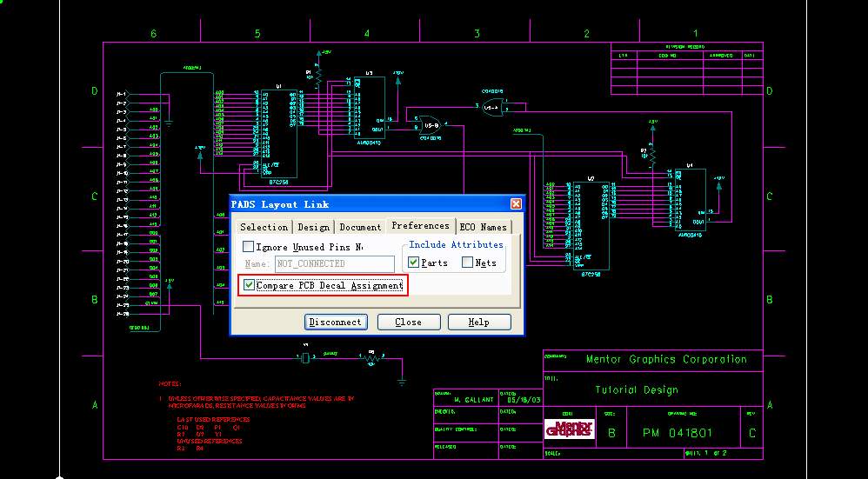Click the Disconnect button
The width and height of the screenshot is (868, 479).
click(336, 322)
